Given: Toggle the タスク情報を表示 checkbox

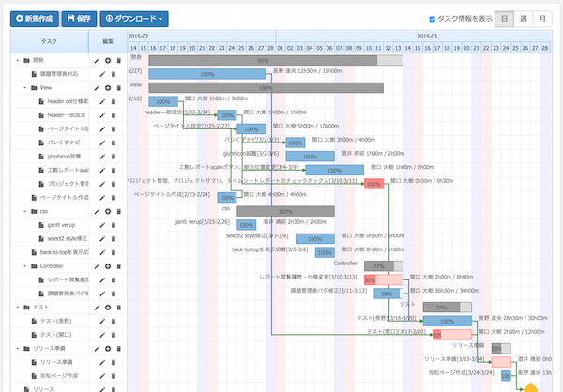Looking at the screenshot, I should tap(432, 18).
